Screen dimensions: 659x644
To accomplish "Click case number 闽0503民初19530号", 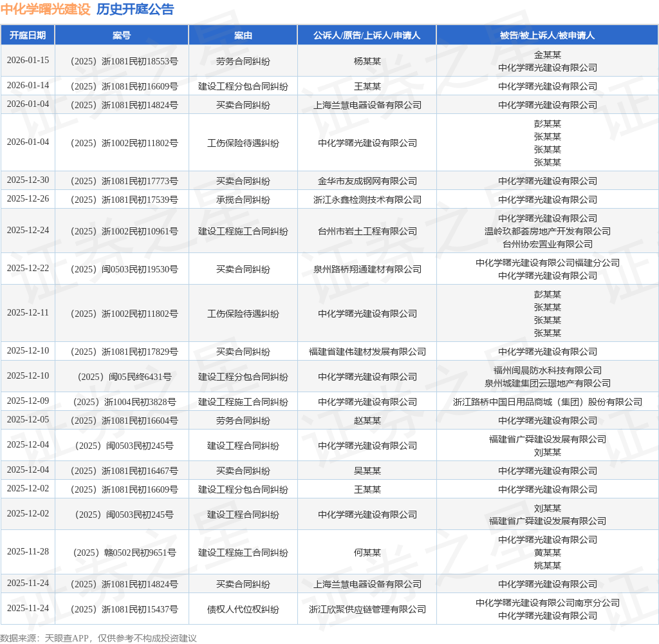I will coord(124,269).
